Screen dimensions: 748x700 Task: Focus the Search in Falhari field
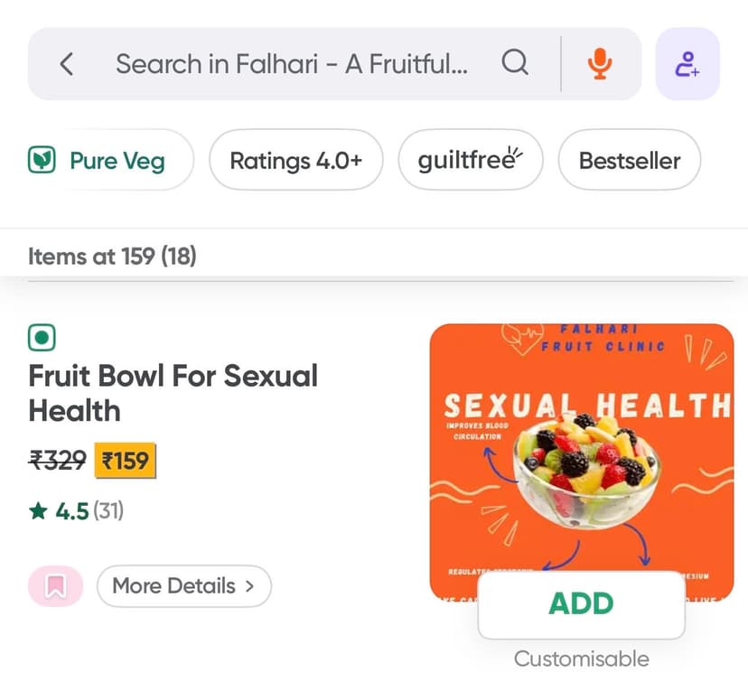[x=291, y=64]
